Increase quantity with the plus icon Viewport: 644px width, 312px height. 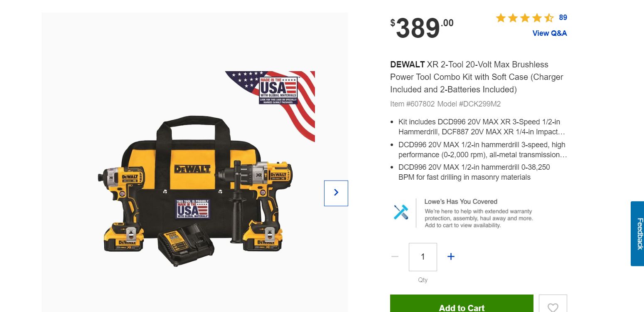pos(451,257)
